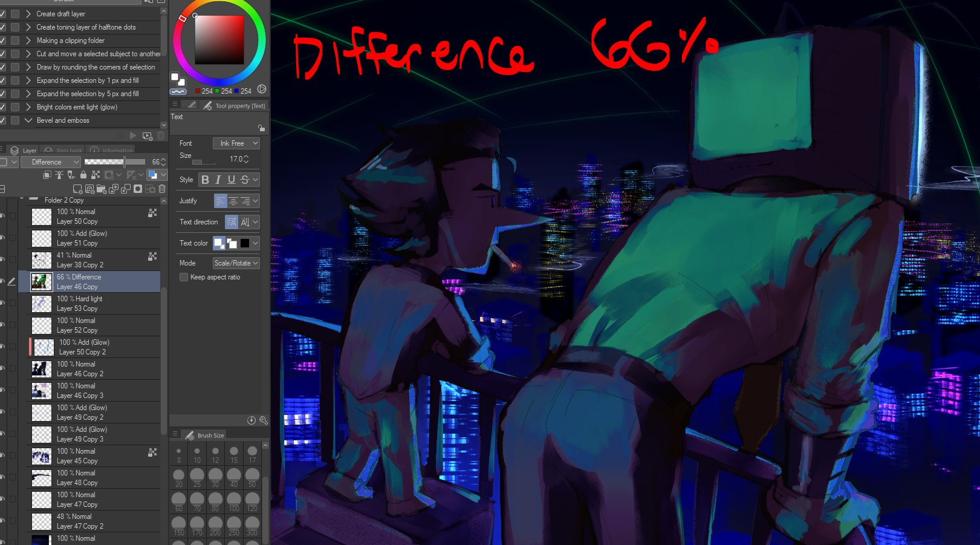The image size is (980, 545).
Task: Choose vertical text direction
Action: (x=245, y=222)
